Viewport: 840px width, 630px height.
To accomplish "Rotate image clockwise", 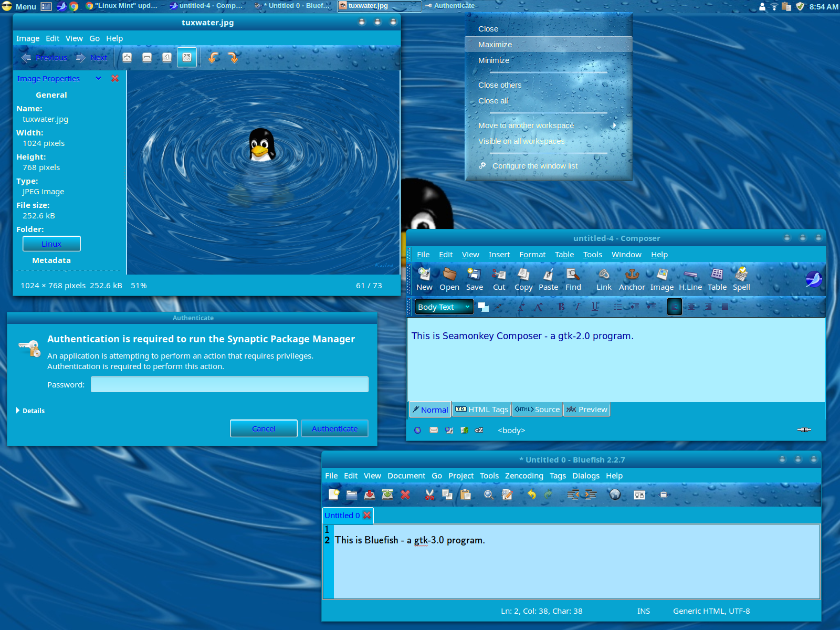I will [x=233, y=58].
